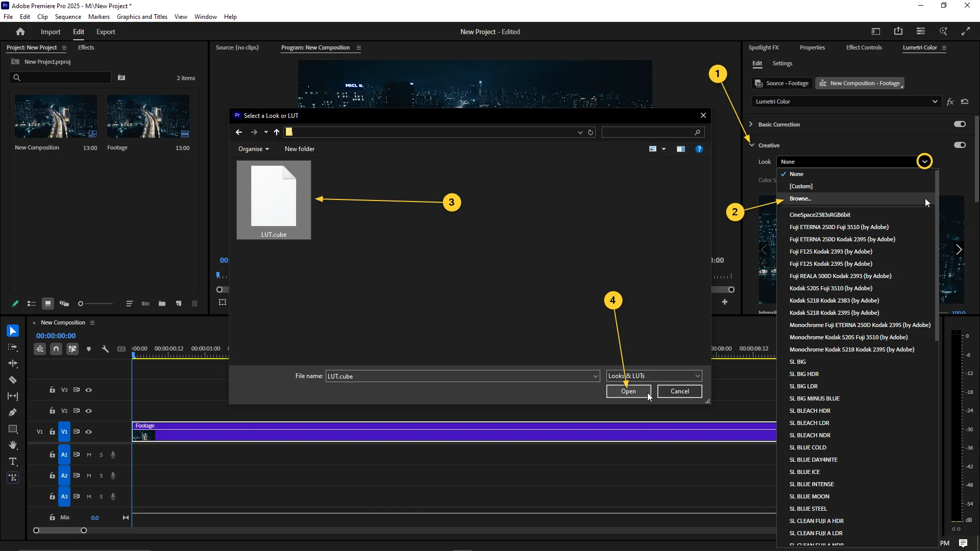Image resolution: width=980 pixels, height=551 pixels.
Task: Select the Hand tool
Action: click(x=13, y=445)
